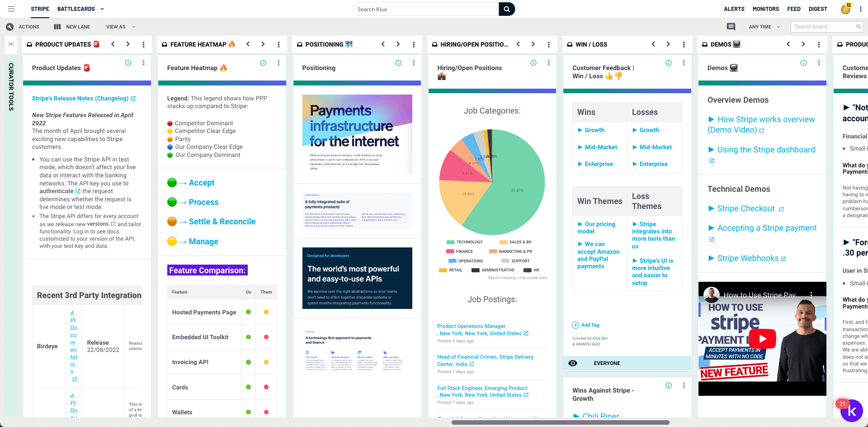Toggle Finance category in chart legend
The image size is (868, 427).
(x=459, y=251)
